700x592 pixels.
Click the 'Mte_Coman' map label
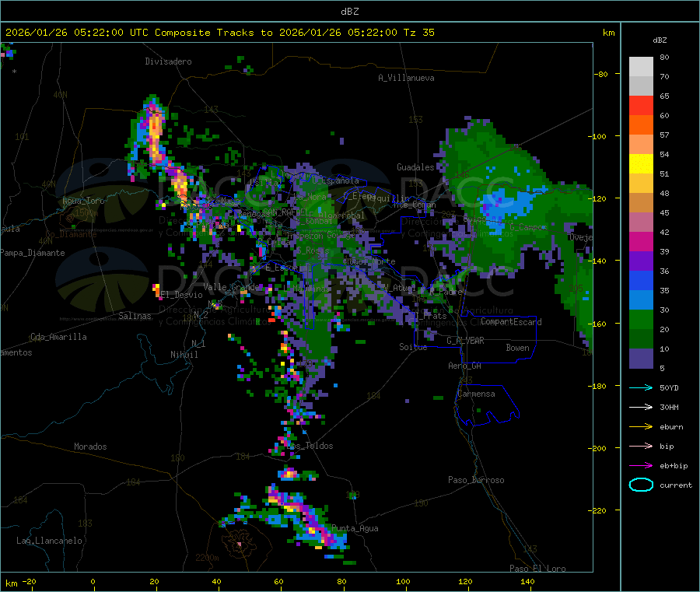tap(415, 205)
